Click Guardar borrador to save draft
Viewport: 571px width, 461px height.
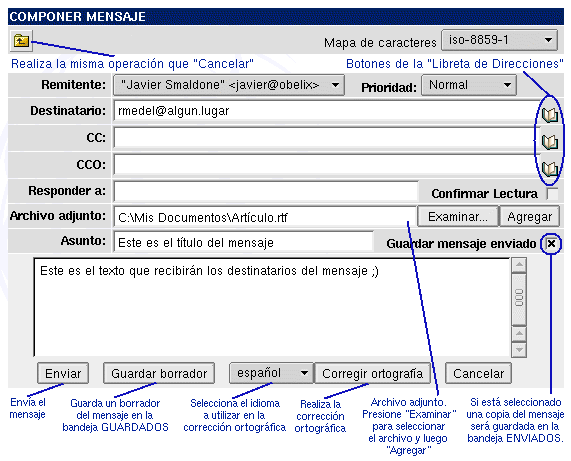[159, 373]
